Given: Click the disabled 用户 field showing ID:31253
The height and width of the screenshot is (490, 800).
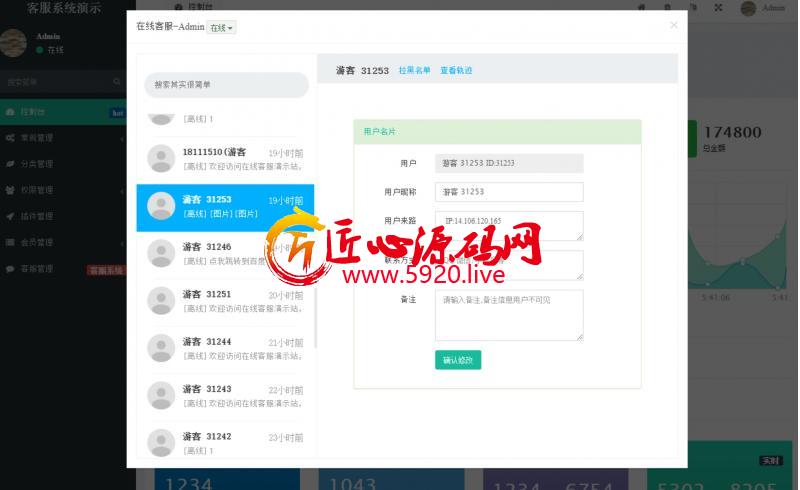Looking at the screenshot, I should coord(509,163).
